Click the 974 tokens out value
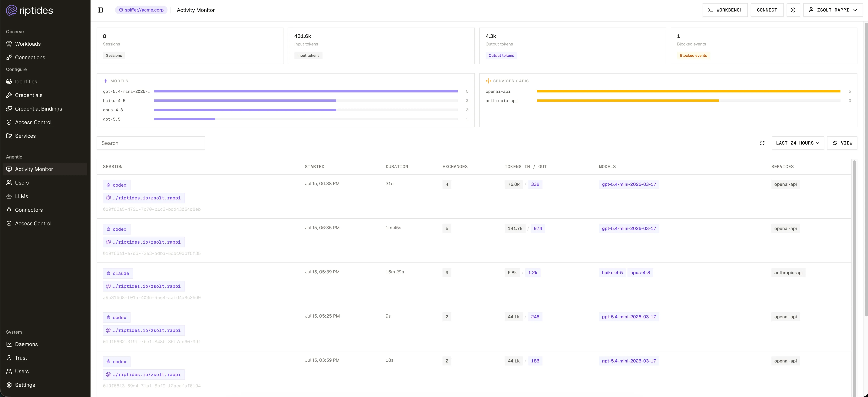The width and height of the screenshot is (868, 397). [x=538, y=229]
